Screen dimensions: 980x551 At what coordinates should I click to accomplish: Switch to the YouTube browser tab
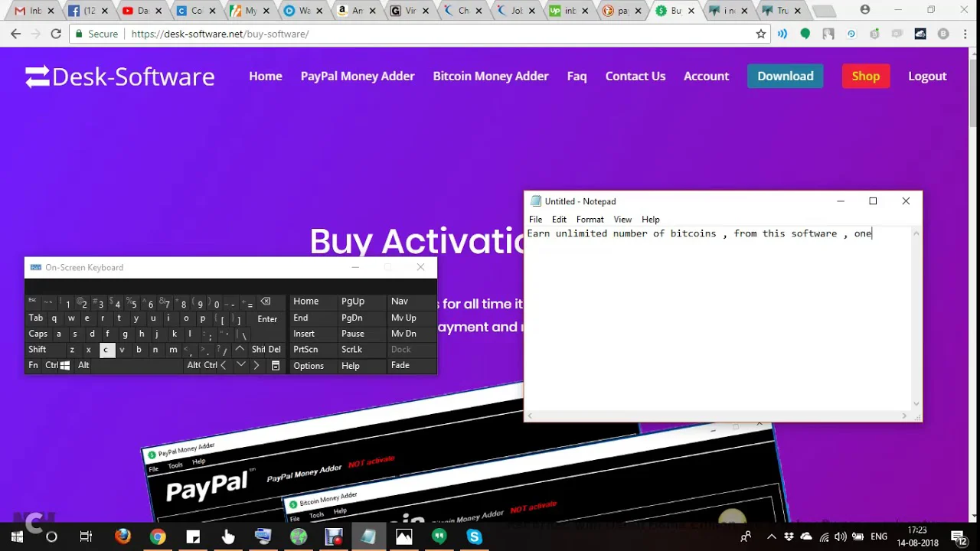(138, 11)
